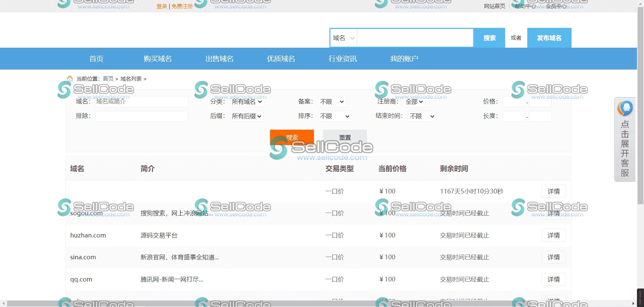
Task: Focus the 域名或简介 input field
Action: coord(142,101)
